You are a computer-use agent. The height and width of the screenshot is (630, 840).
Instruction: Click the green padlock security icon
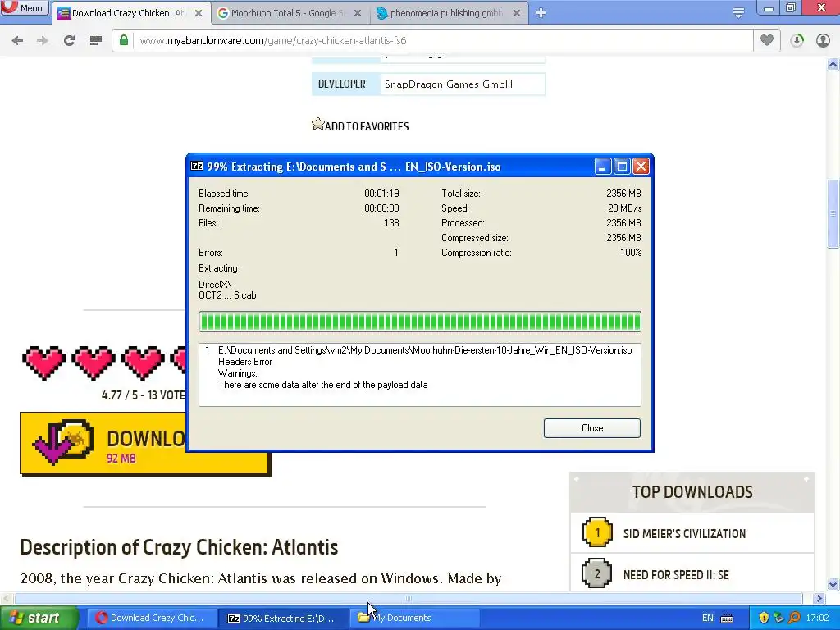(124, 40)
